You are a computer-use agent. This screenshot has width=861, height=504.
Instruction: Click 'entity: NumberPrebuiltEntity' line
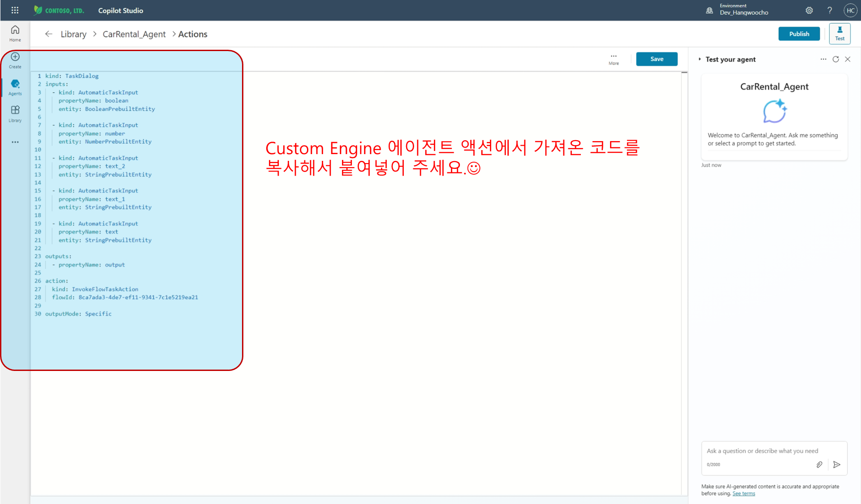pyautogui.click(x=105, y=142)
